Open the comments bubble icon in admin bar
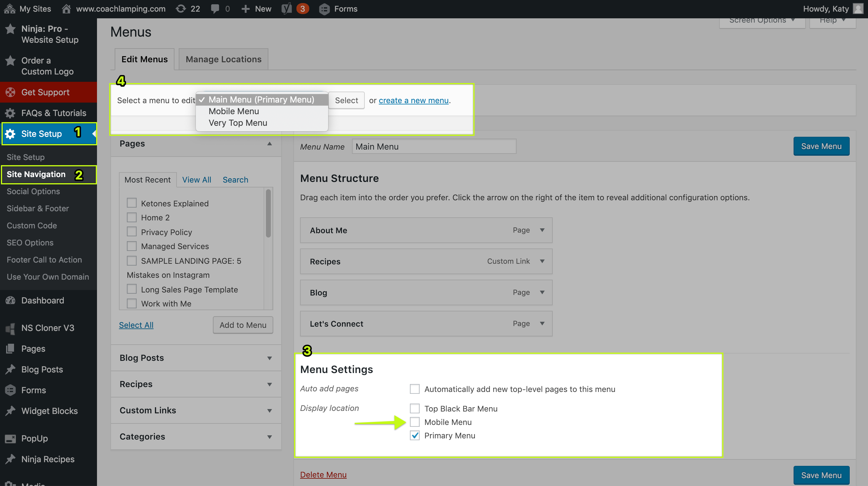The width and height of the screenshot is (868, 486). point(215,9)
